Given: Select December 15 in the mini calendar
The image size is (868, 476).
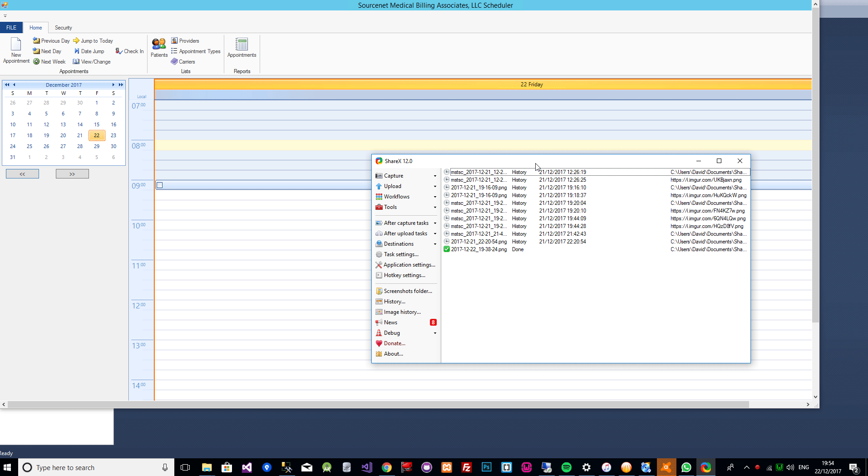Looking at the screenshot, I should tap(97, 124).
